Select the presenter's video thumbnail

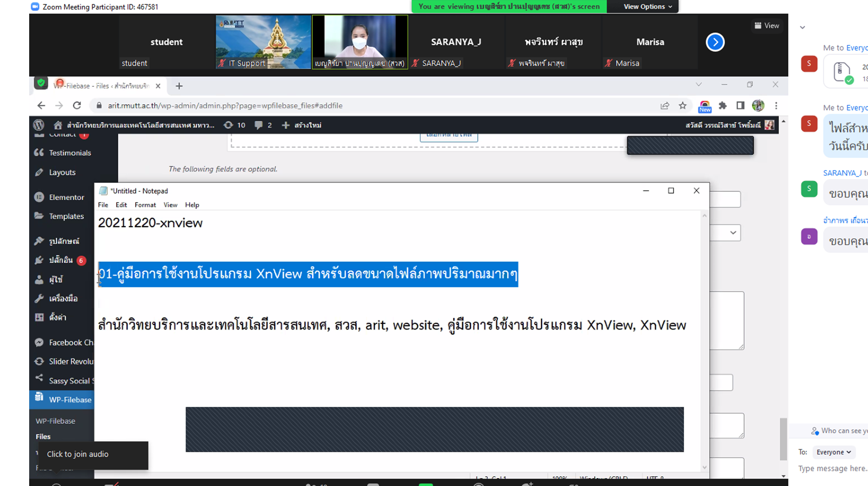click(x=360, y=42)
